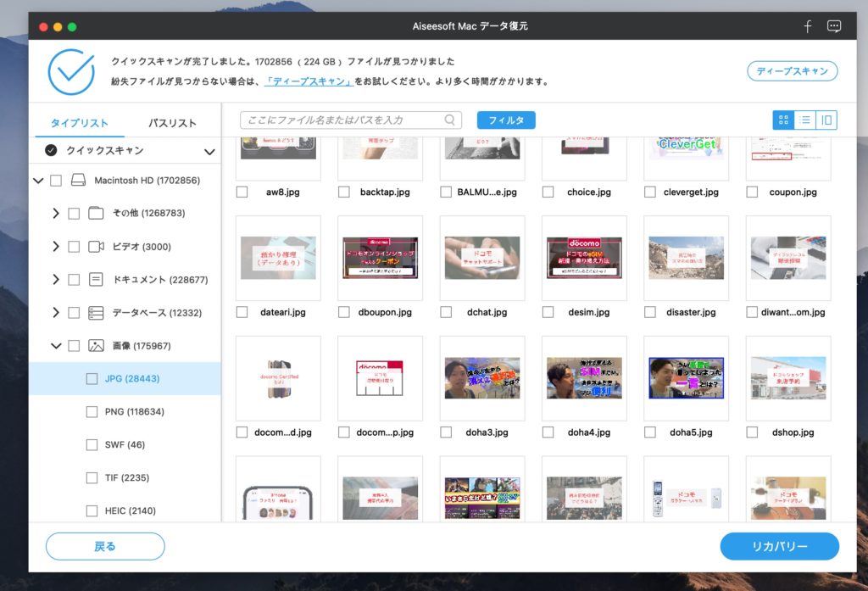Viewport: 868px width, 591px height.
Task: Open the feedback chat icon
Action: [x=834, y=26]
